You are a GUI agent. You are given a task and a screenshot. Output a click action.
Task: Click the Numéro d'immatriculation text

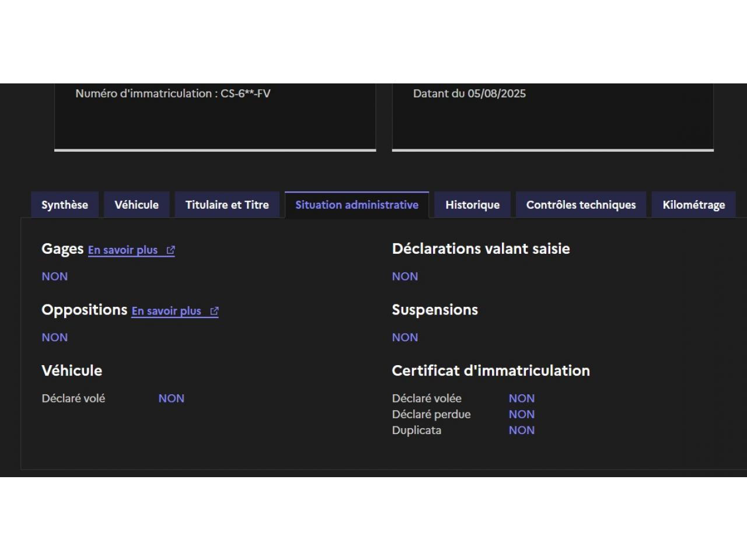pos(173,93)
